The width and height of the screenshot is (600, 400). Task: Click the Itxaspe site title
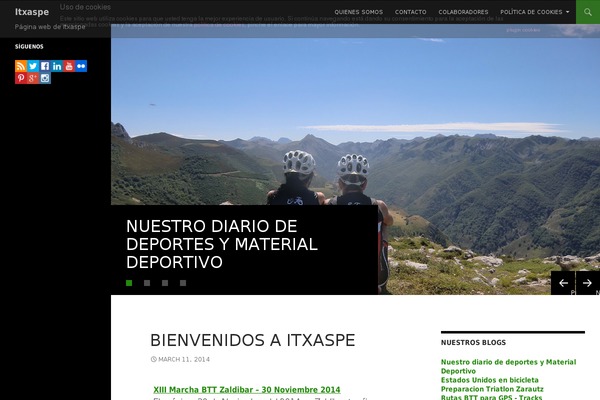tap(32, 12)
